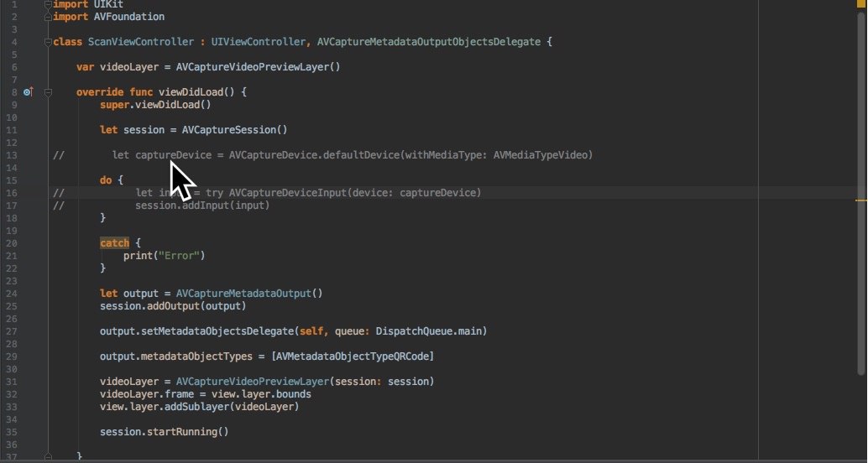Place caret in the "Error" string literal
Screen dimensions: 868x463
pos(179,256)
